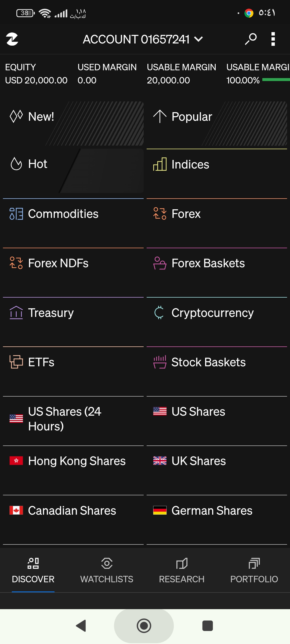This screenshot has width=290, height=644.
Task: Click the usable margin green progress bar
Action: tap(276, 80)
